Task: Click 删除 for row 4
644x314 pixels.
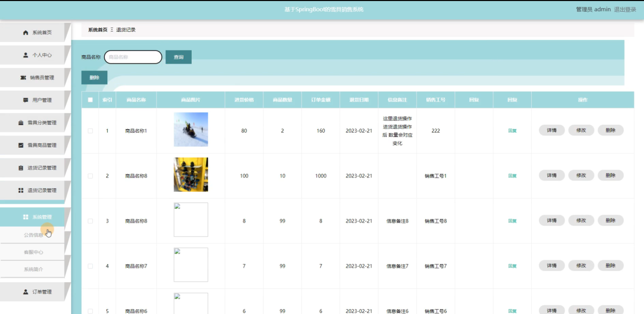Action: click(x=610, y=266)
